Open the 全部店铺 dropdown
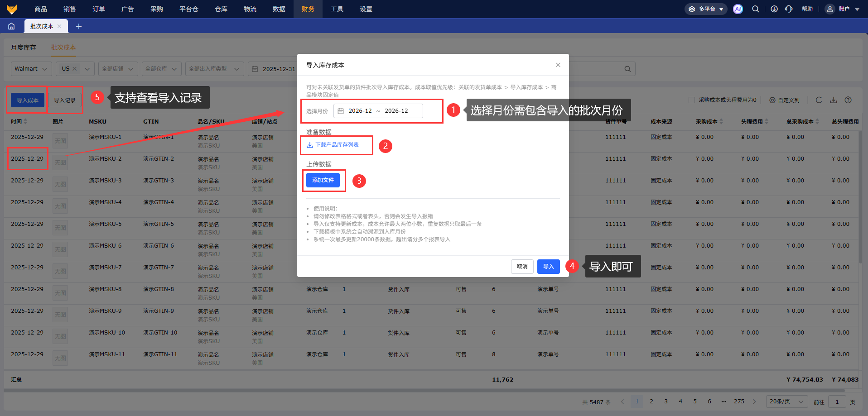Image resolution: width=868 pixels, height=416 pixels. point(118,69)
